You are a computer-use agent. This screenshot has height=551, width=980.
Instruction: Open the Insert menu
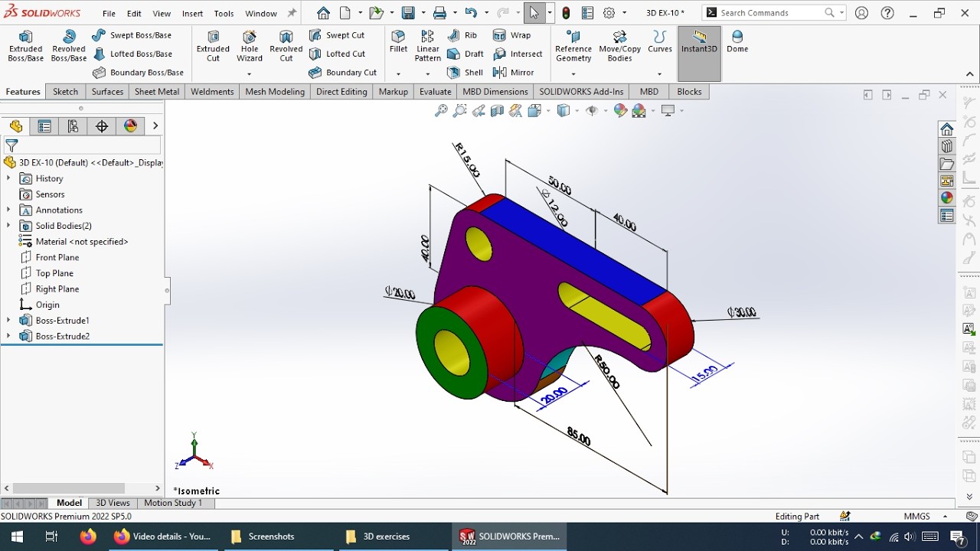coord(192,13)
